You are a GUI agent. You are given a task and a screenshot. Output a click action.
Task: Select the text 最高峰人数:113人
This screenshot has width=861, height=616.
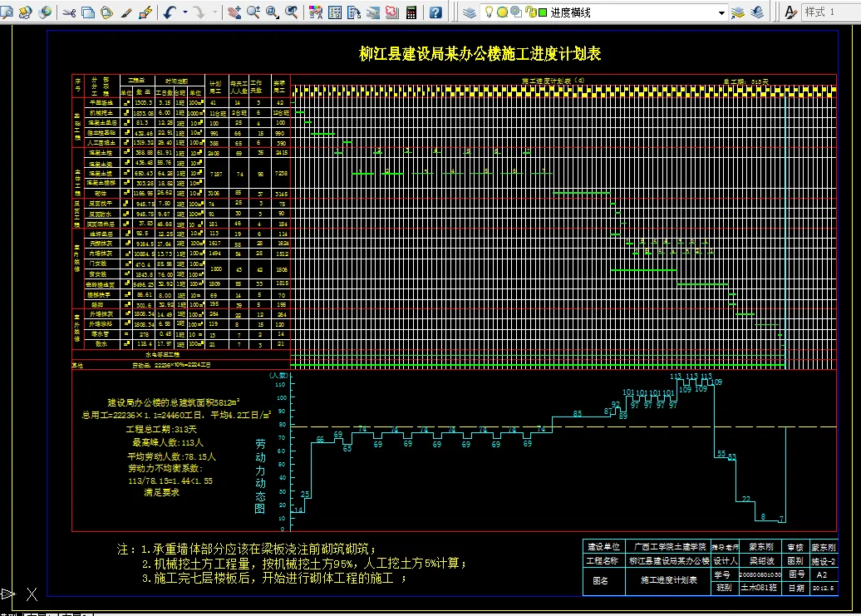(167, 442)
